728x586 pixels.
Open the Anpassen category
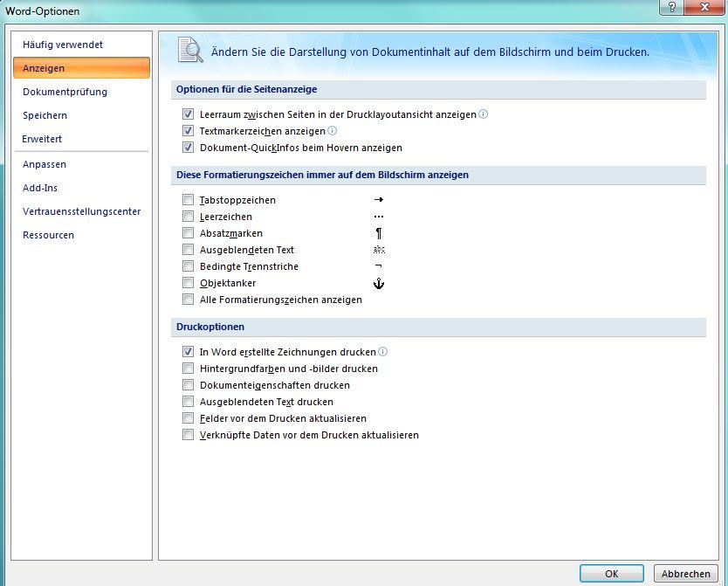(x=82, y=164)
